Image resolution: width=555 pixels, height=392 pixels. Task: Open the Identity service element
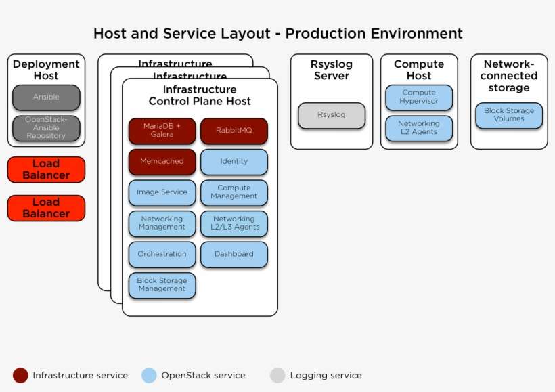point(234,162)
